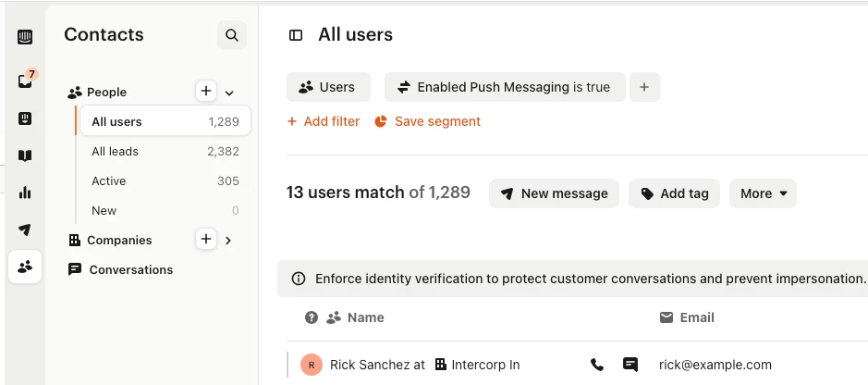Click the Add tag button

click(674, 193)
